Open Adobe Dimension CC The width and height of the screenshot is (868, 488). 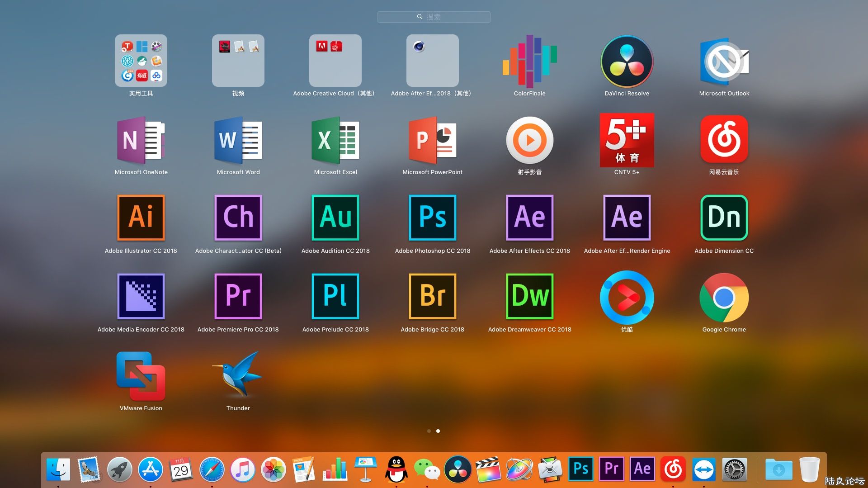(724, 218)
